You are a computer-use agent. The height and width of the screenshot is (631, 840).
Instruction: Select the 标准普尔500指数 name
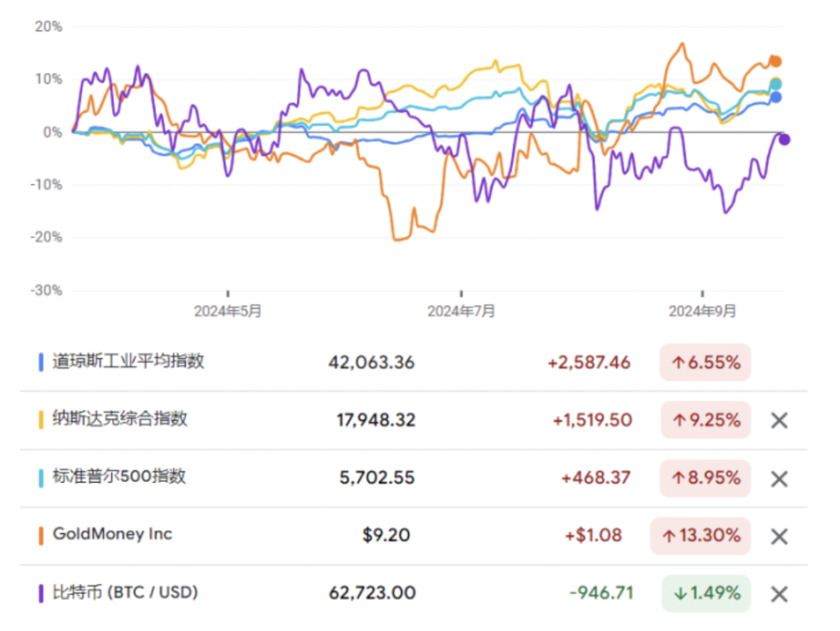119,476
